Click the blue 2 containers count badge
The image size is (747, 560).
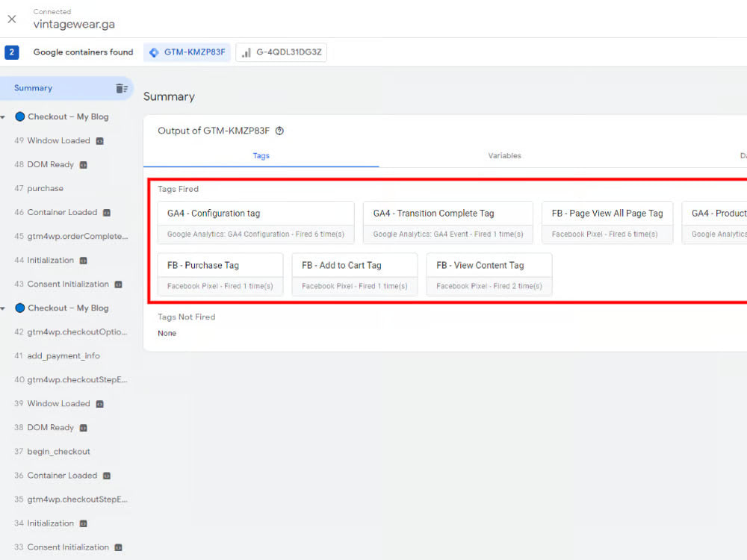click(12, 52)
